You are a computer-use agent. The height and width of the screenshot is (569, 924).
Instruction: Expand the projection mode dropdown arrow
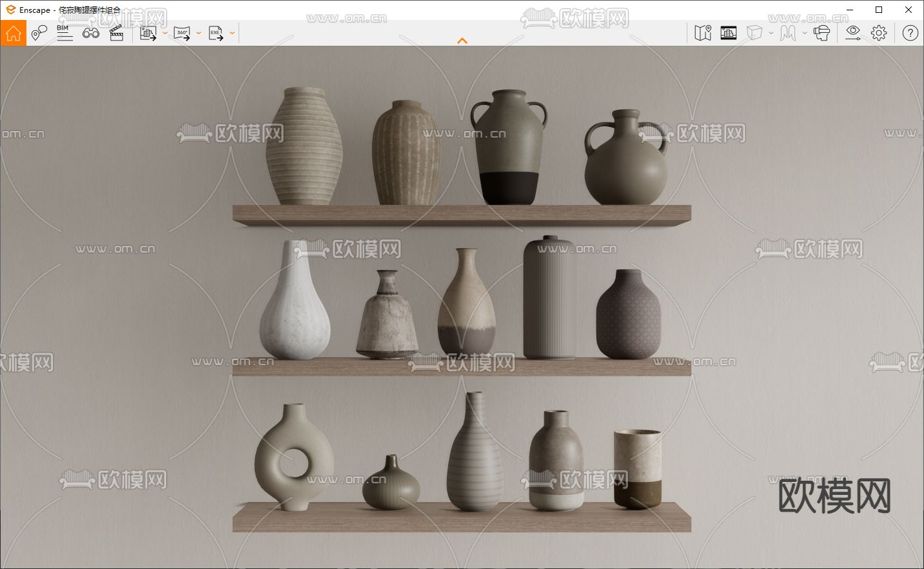[x=771, y=33]
